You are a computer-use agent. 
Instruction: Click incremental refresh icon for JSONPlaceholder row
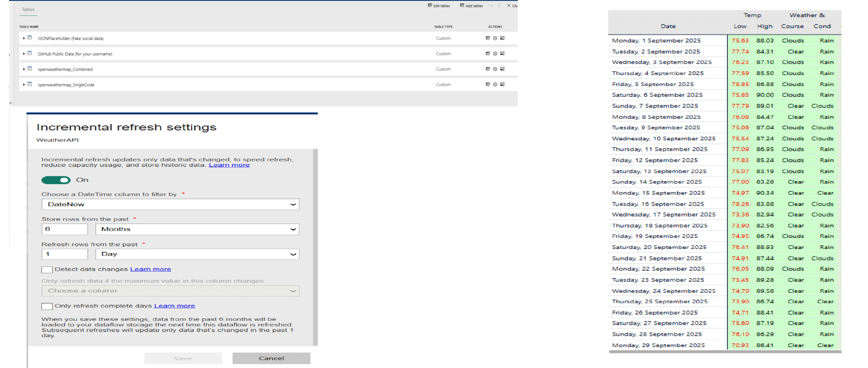[x=502, y=38]
